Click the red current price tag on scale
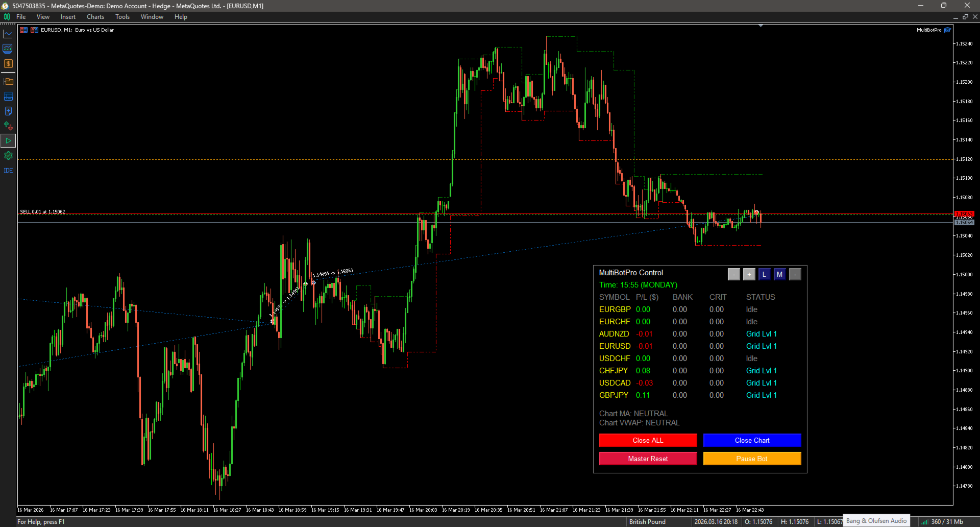Screen dimensions: 980x527 pos(964,213)
